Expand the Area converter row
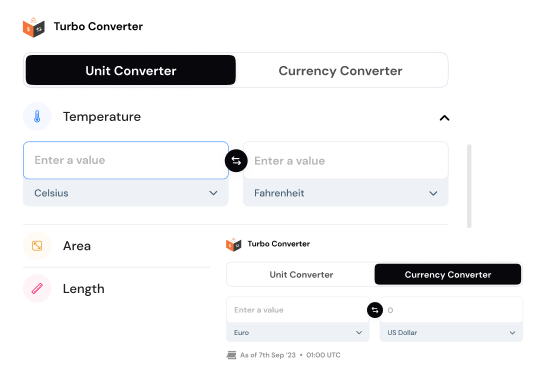 coord(117,246)
